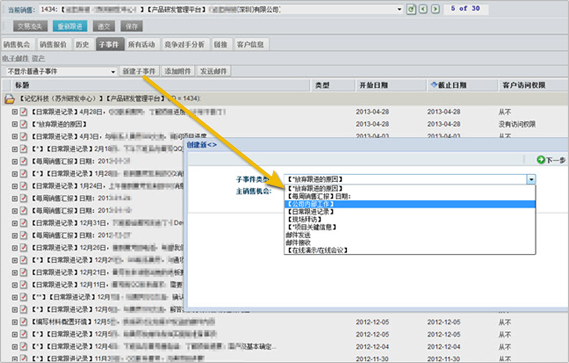
Task: Click document icon of 放弃跟进的原因 row
Action: (x=24, y=124)
